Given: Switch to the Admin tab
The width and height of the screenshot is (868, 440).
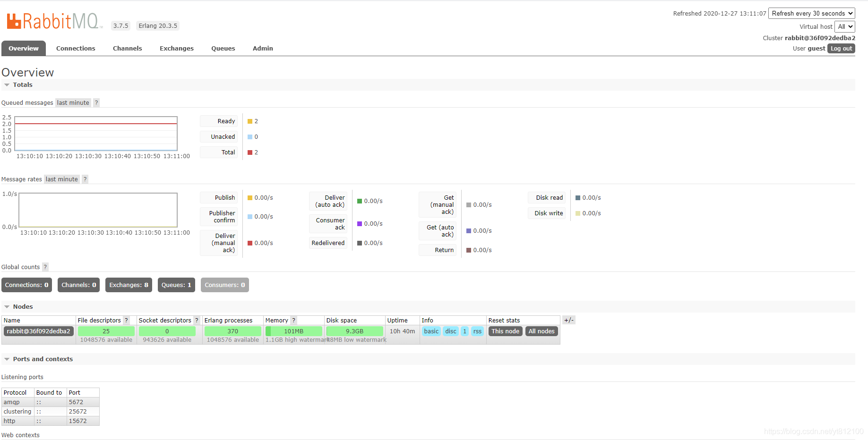Looking at the screenshot, I should [263, 48].
